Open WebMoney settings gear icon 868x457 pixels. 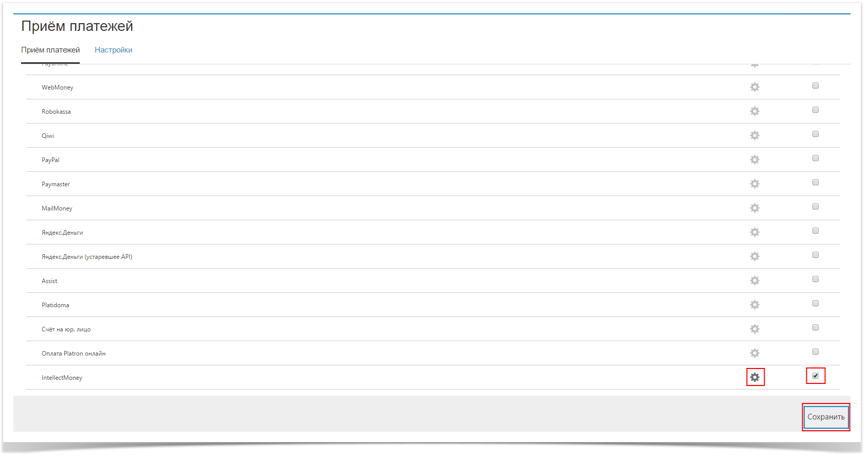pos(754,87)
